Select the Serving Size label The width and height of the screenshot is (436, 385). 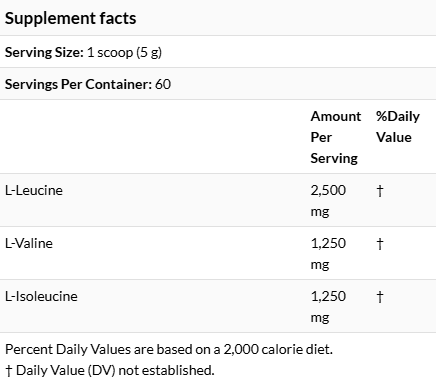coord(44,52)
